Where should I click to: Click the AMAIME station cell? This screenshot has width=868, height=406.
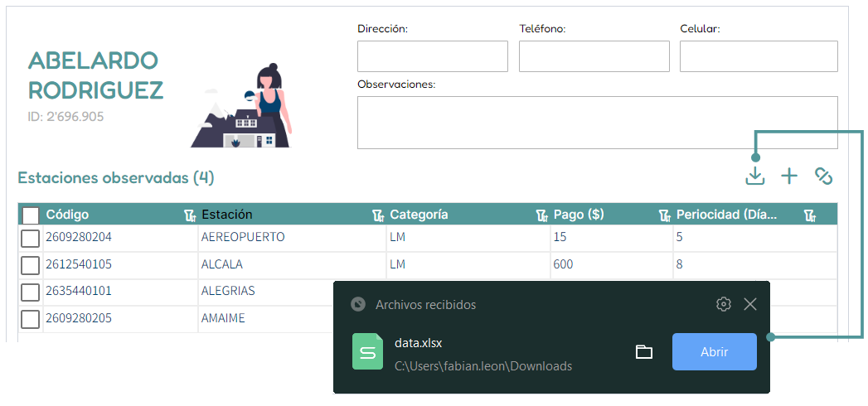(223, 318)
